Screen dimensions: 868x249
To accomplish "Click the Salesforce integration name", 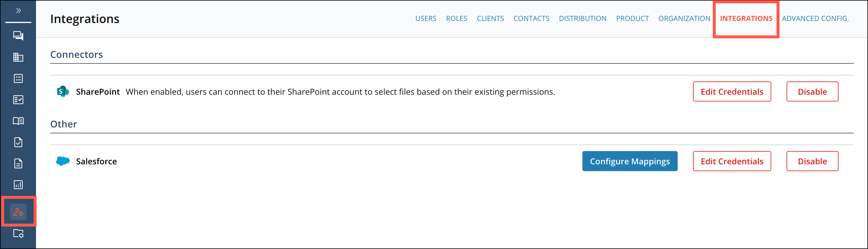I will click(96, 161).
